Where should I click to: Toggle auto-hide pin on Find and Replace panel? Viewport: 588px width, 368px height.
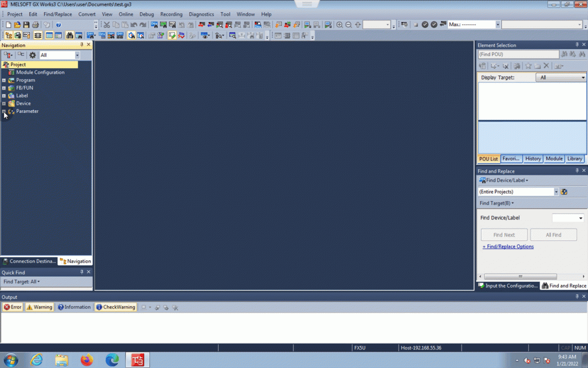pyautogui.click(x=576, y=171)
